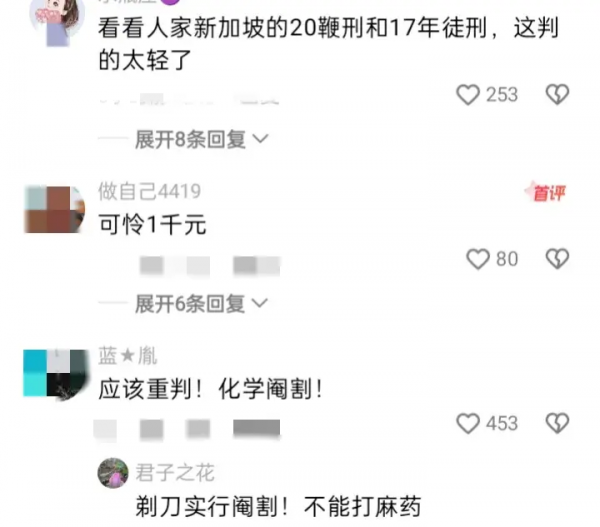Tap the 首评 first-comment badge
Image resolution: width=600 pixels, height=527 pixels.
click(x=545, y=193)
